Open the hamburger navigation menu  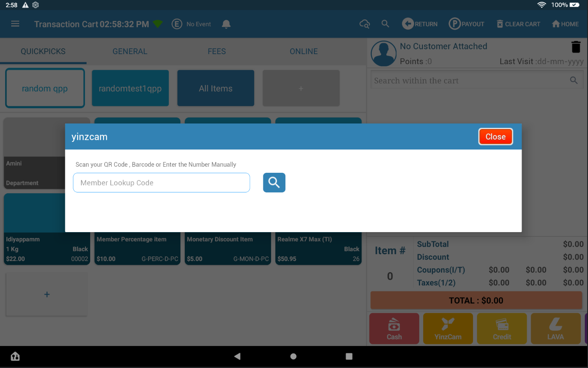click(x=15, y=24)
